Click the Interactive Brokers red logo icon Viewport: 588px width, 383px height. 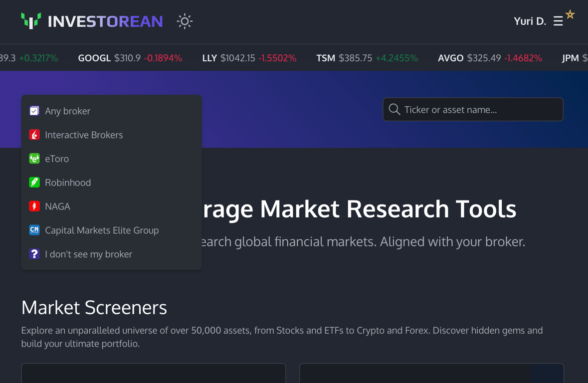click(x=34, y=135)
